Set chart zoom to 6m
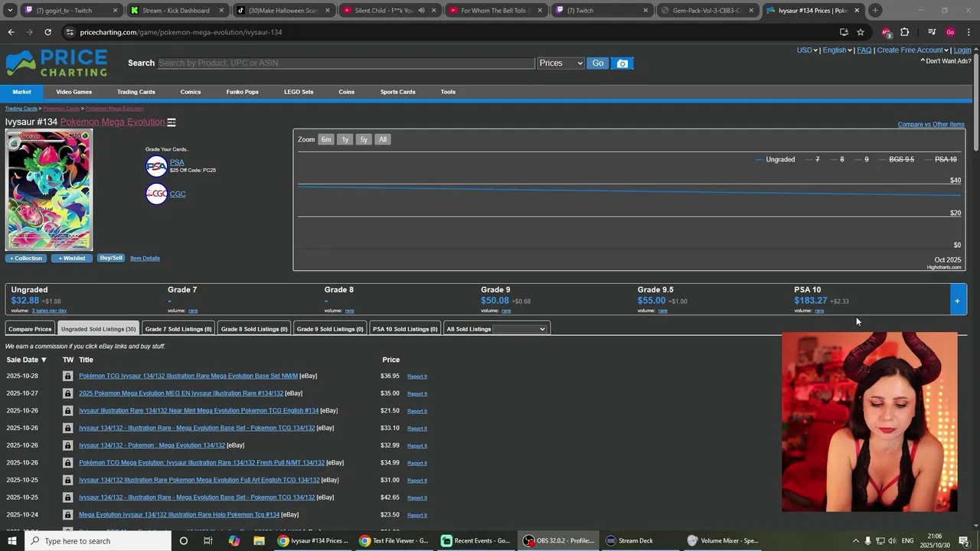Screen dimensions: 980x551 (x=326, y=139)
